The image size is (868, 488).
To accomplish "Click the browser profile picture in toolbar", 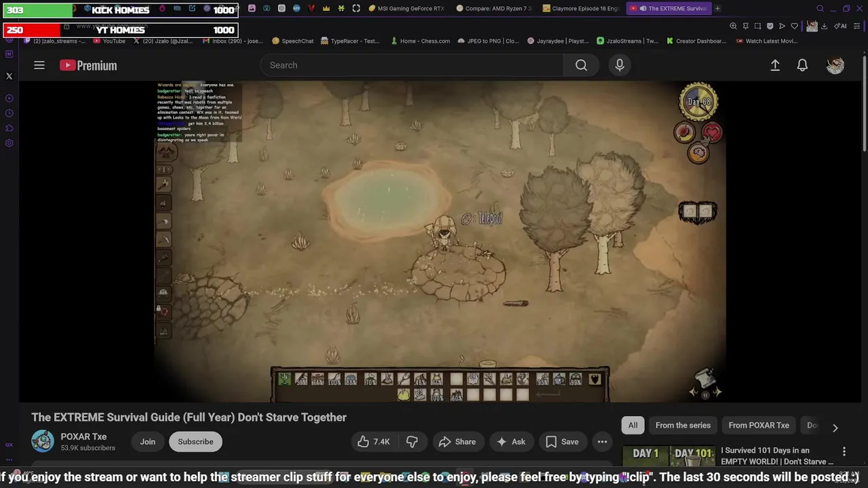I will tap(812, 26).
